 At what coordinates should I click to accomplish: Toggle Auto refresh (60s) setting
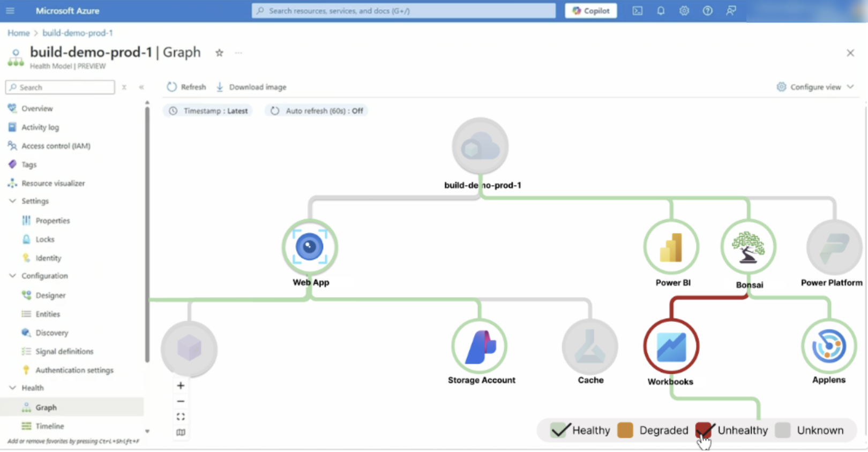tap(317, 111)
